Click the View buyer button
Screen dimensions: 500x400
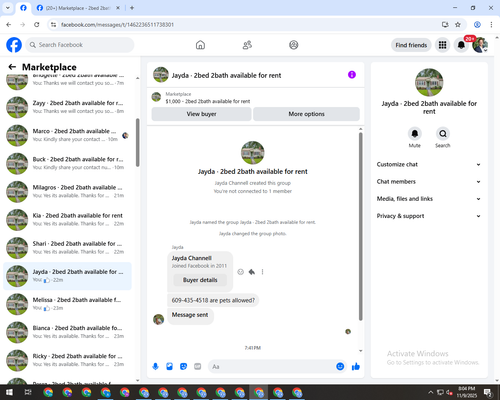tap(201, 114)
